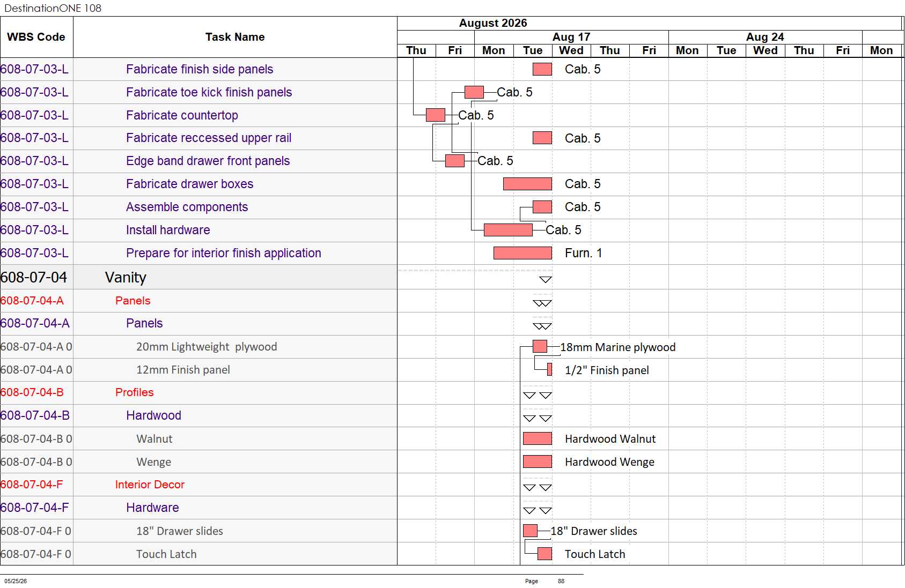
Task: Select the 1/2" Finish panel bar label
Action: point(607,370)
